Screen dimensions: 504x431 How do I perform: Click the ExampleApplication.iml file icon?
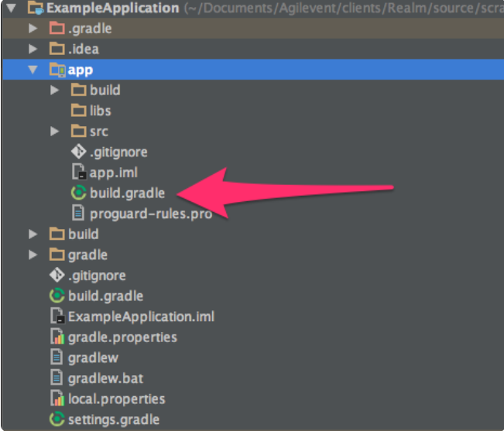[x=57, y=316]
